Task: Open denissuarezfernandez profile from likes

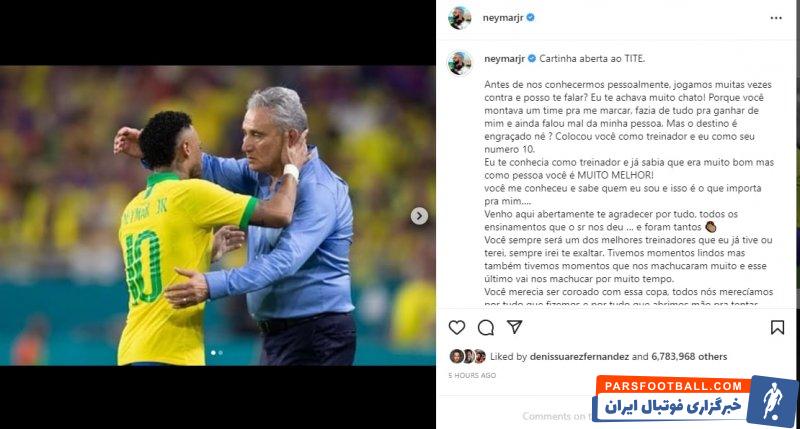Action: [x=579, y=357]
